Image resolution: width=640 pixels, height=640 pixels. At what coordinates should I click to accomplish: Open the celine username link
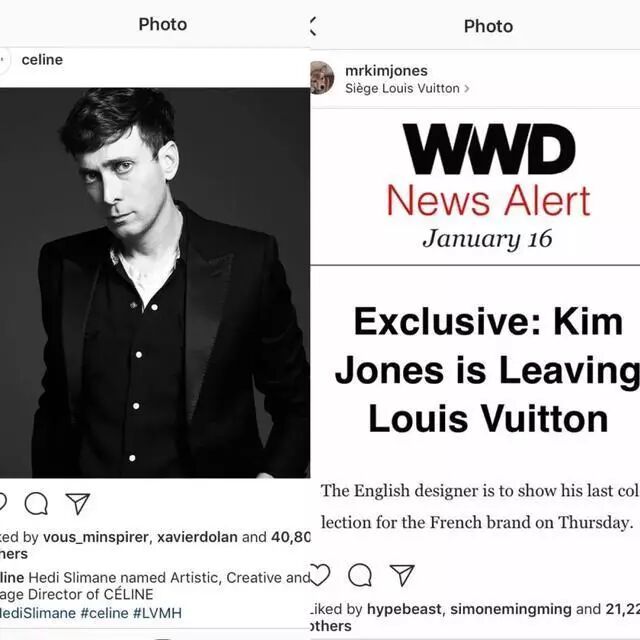(x=42, y=60)
